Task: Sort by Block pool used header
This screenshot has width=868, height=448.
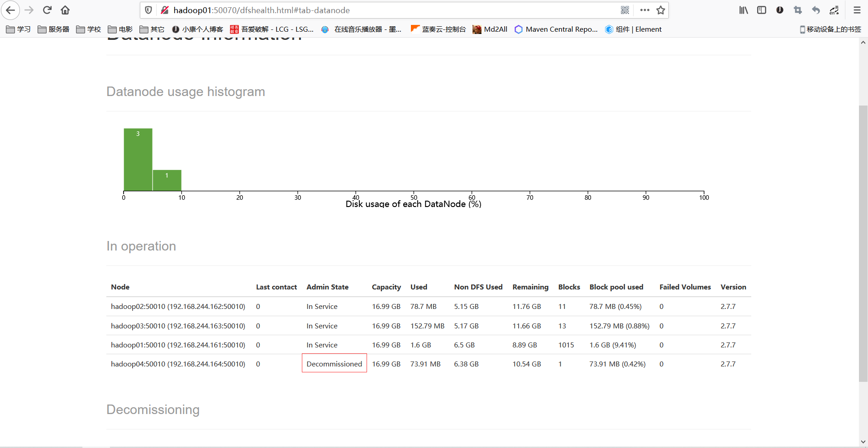Action: [x=616, y=287]
